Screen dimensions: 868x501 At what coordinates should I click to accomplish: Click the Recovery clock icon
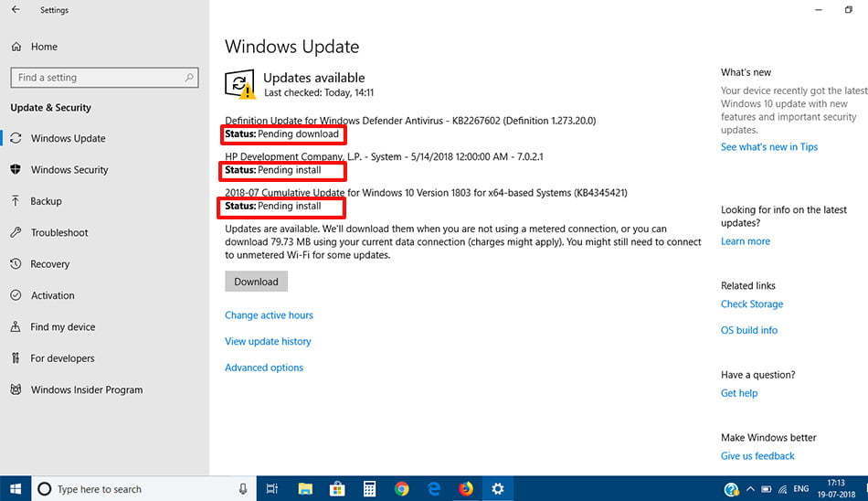coord(16,264)
